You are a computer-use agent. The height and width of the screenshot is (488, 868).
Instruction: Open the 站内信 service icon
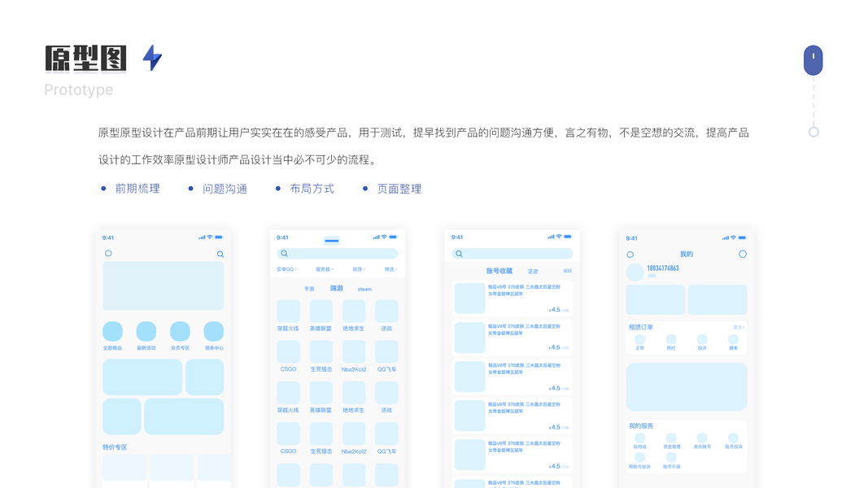640,438
